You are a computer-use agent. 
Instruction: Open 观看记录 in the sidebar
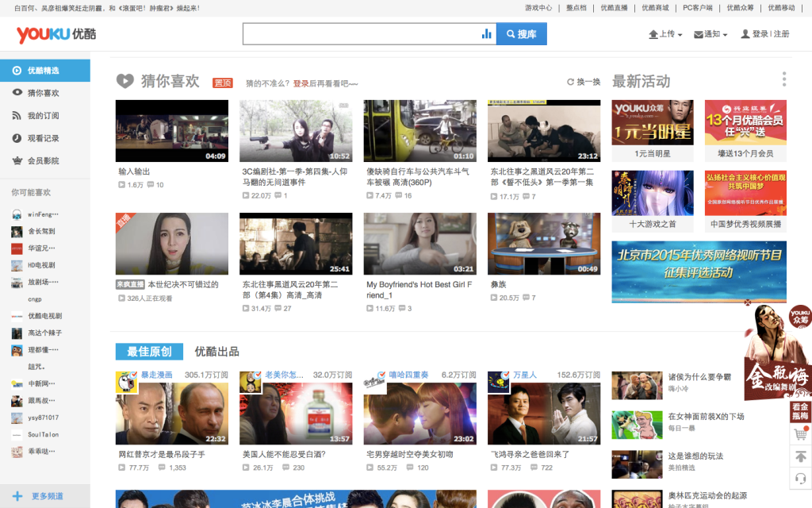pos(45,138)
